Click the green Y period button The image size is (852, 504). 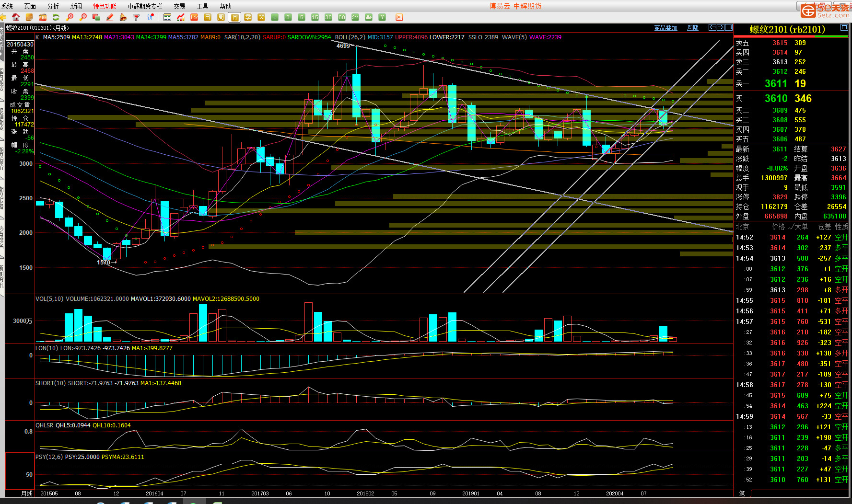pos(382,17)
